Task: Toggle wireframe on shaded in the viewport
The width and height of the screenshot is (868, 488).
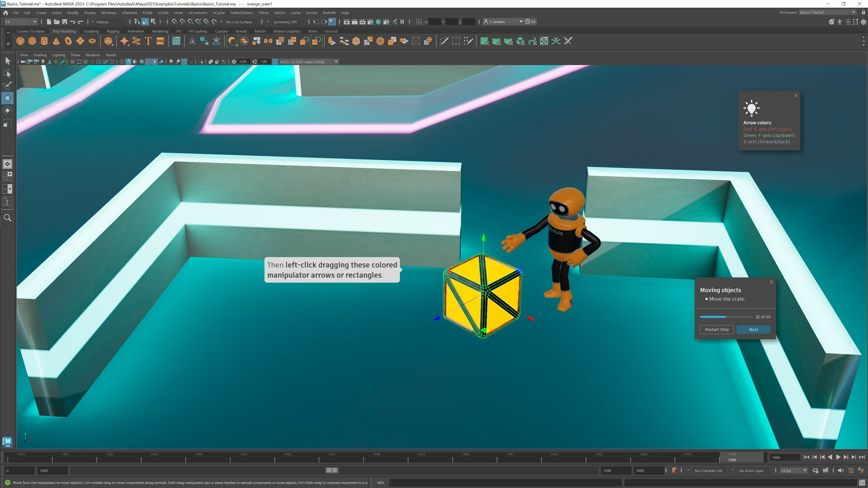Action: 142,62
